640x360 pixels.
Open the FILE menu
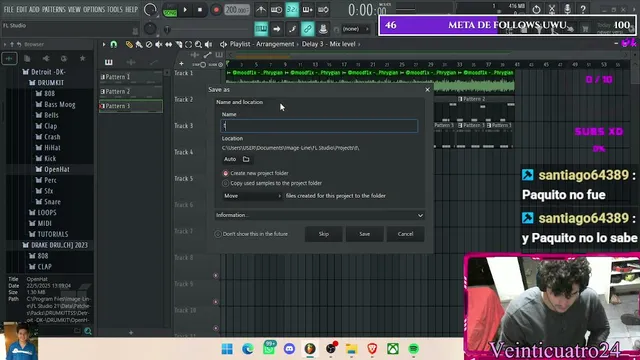9,9
